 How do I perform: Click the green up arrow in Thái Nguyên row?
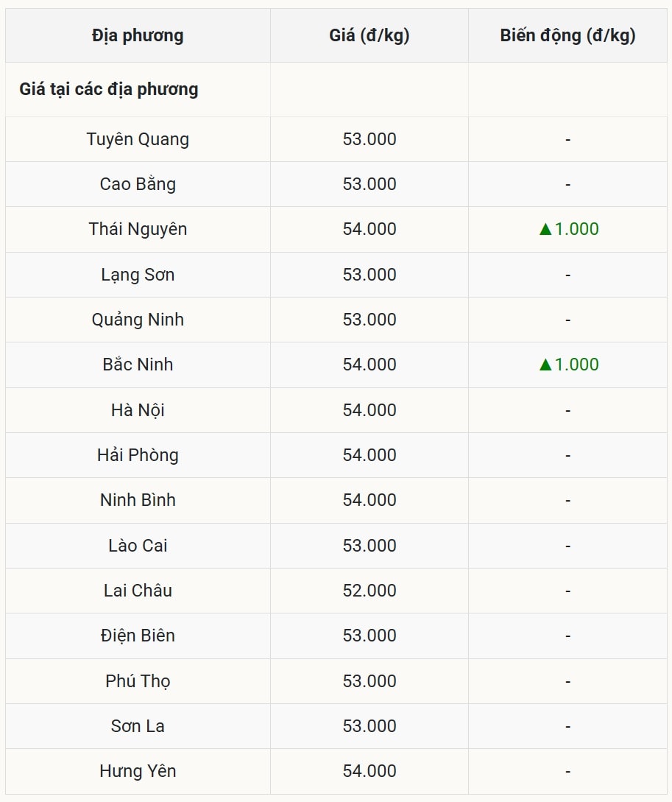coord(545,229)
